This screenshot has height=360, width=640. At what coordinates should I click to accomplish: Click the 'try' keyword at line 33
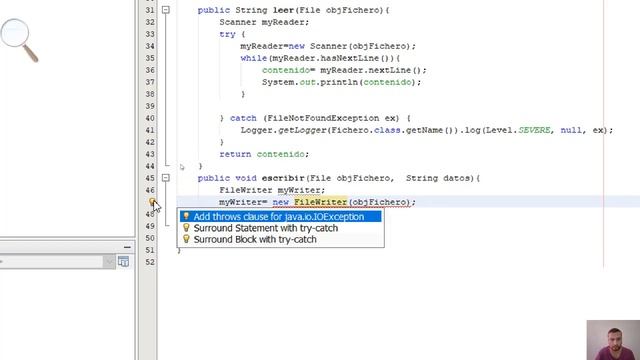pos(227,34)
